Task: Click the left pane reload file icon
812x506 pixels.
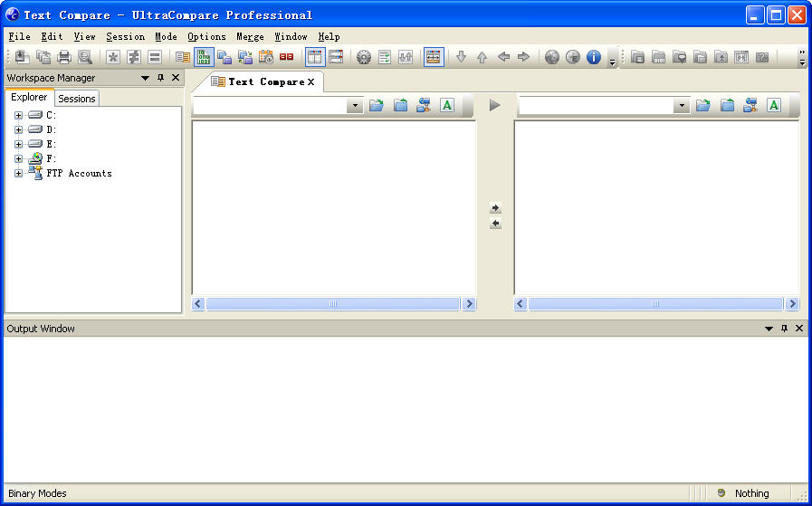Action: click(x=400, y=106)
